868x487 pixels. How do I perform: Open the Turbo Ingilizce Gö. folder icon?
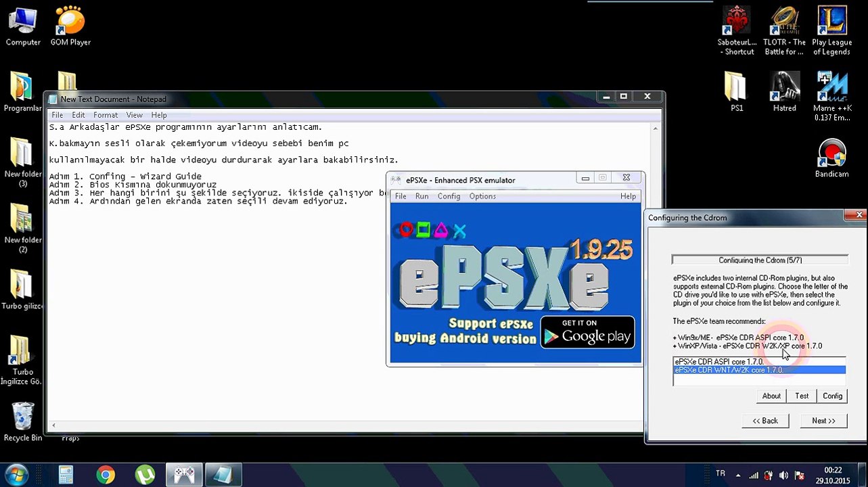21,361
